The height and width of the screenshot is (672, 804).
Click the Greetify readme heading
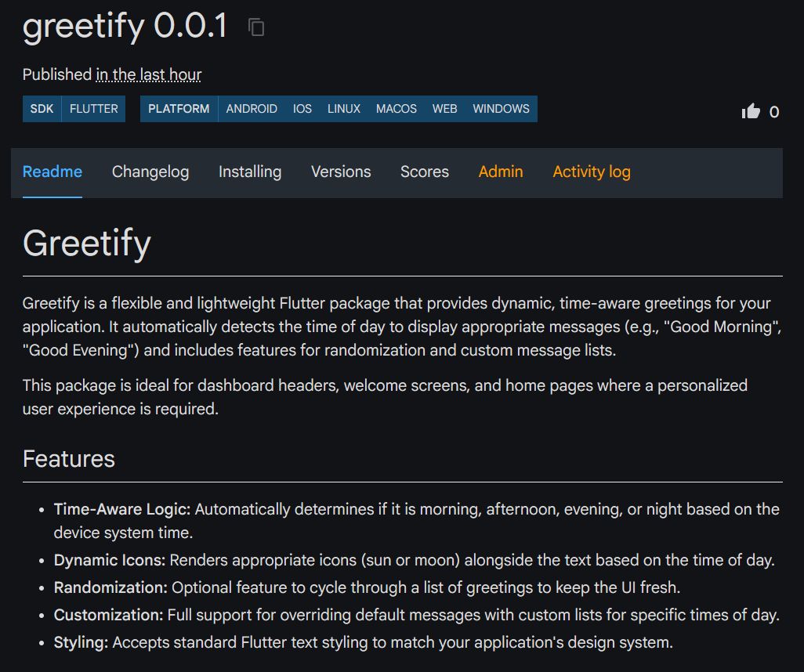[x=87, y=243]
